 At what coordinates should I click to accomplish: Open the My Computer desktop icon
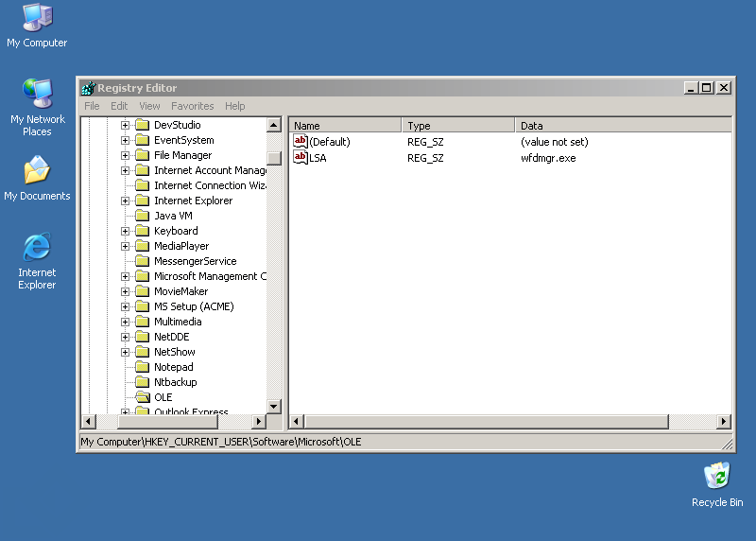point(37,26)
